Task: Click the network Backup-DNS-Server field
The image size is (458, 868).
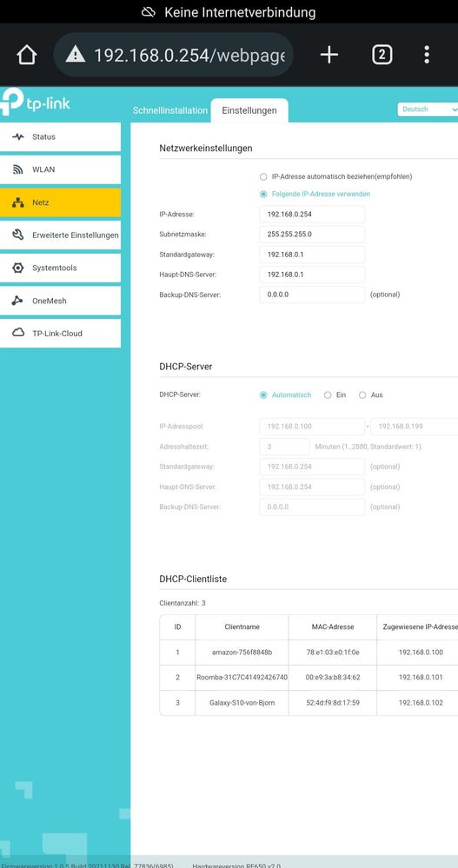Action: (x=312, y=295)
